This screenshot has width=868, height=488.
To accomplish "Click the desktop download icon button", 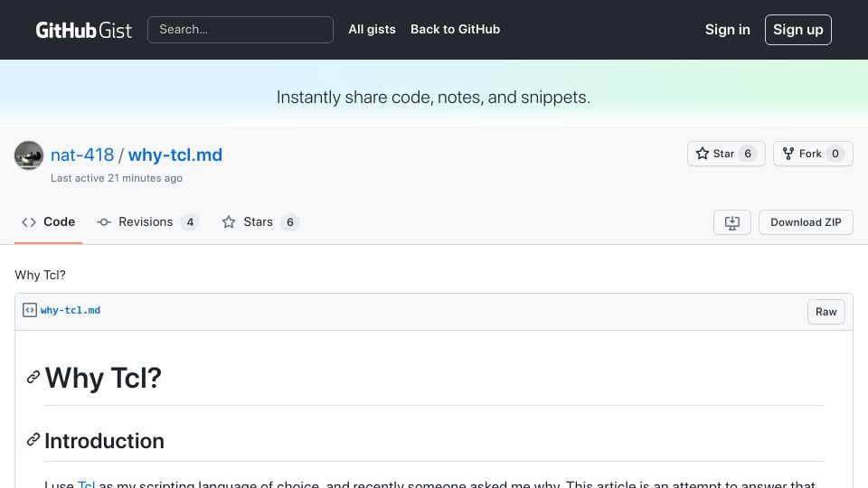I will click(731, 222).
